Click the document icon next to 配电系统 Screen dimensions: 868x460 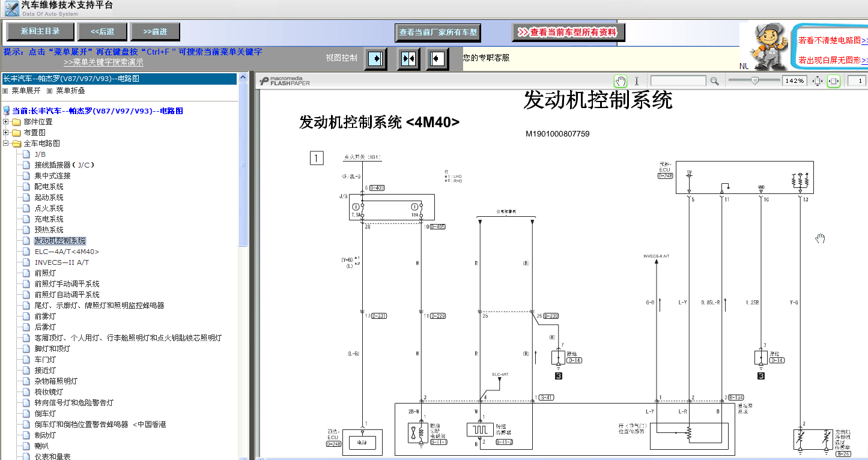(x=26, y=187)
